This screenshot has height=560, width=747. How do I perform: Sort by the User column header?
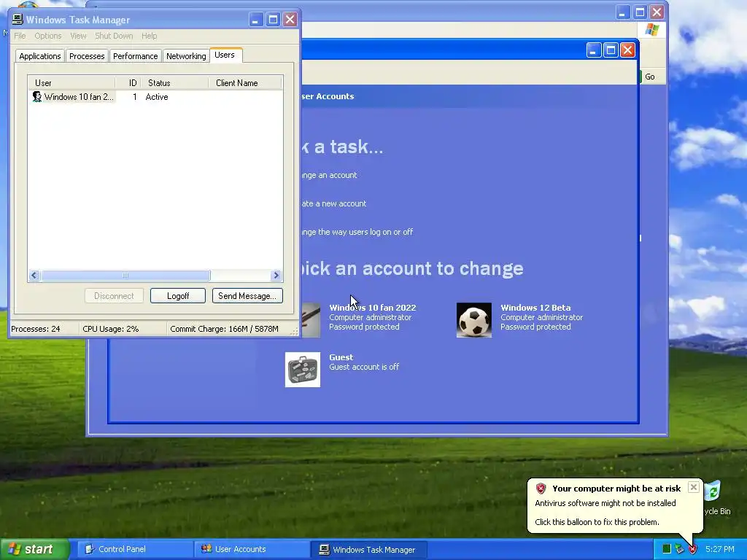click(x=71, y=83)
